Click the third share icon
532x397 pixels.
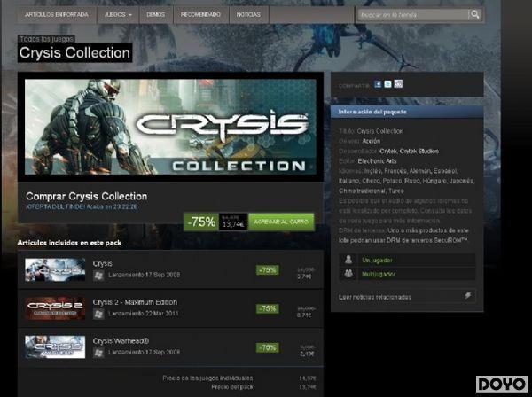[x=398, y=84]
